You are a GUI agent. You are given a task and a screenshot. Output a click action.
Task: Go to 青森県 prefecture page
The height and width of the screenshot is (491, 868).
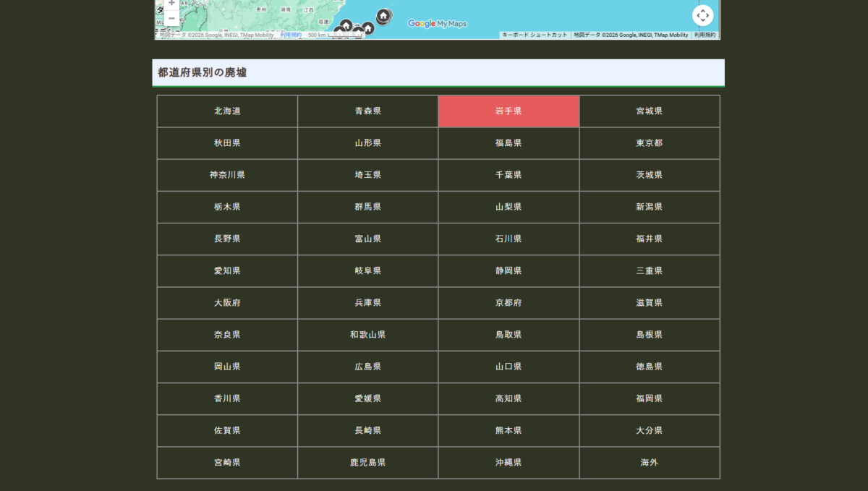click(x=368, y=111)
